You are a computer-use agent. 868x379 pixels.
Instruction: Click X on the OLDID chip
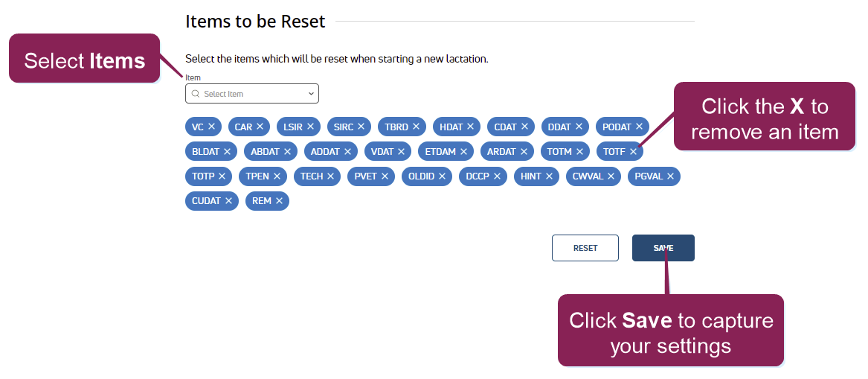coord(442,176)
